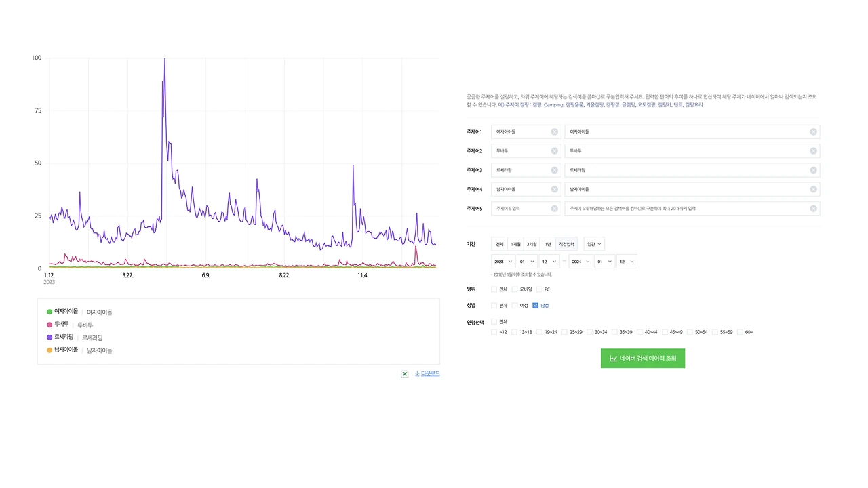This screenshot has width=868, height=488.
Task: Clear the 주제어4 남자아이돌 keyword list
Action: [x=813, y=189]
